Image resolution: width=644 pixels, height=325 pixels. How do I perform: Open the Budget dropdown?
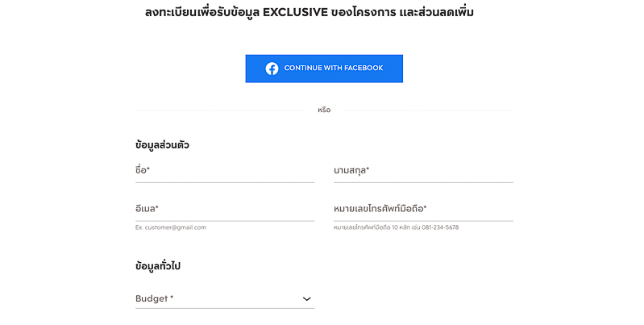pos(225,298)
